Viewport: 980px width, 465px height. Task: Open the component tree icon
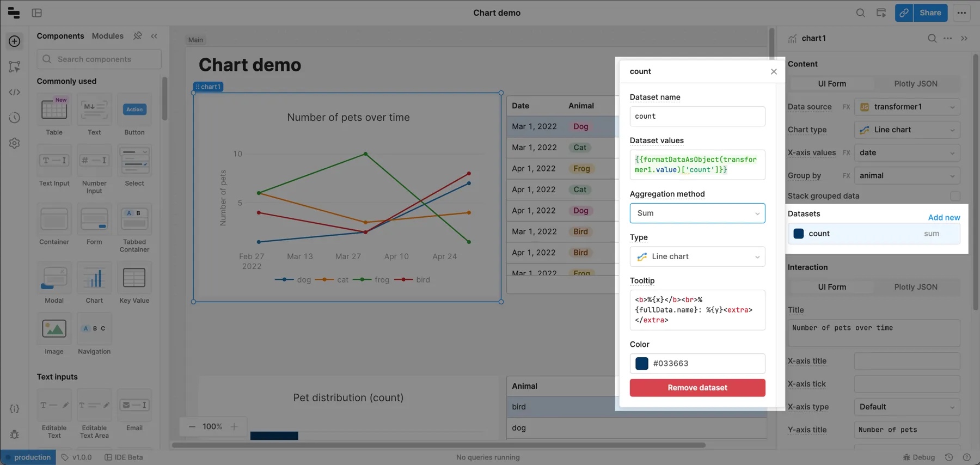pyautogui.click(x=15, y=66)
